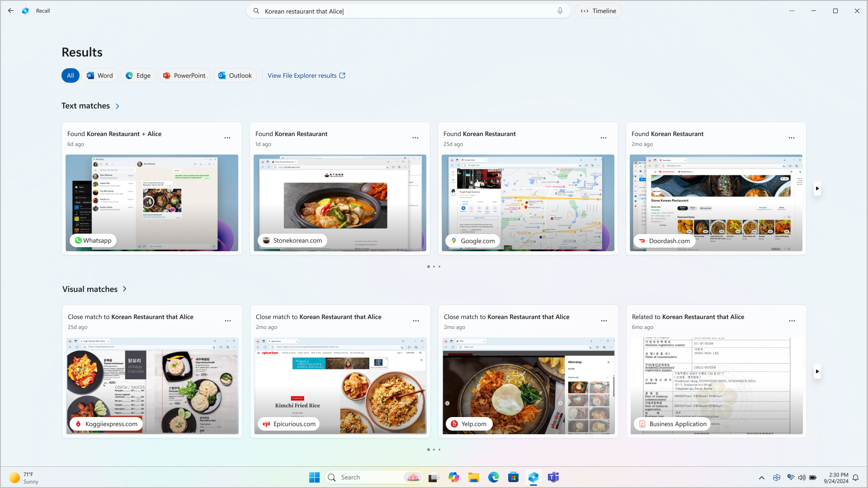Image resolution: width=868 pixels, height=488 pixels.
Task: Open View File Explorer results link
Action: pos(307,75)
